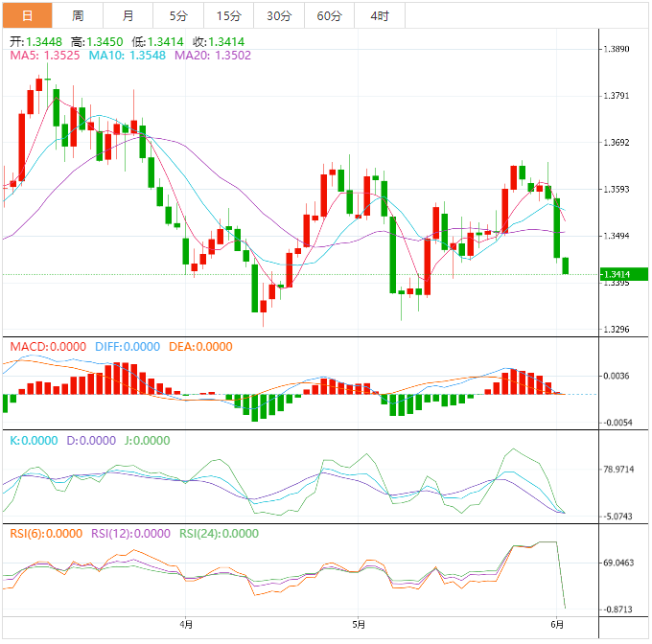The height and width of the screenshot is (644, 652).
Task: Switch to the 4时 chart tab
Action: click(x=380, y=16)
